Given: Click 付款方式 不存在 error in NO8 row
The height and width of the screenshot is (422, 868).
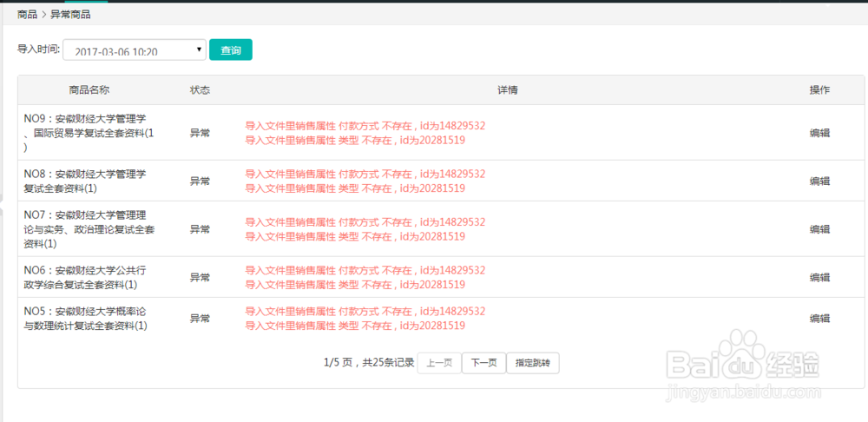Looking at the screenshot, I should click(365, 174).
